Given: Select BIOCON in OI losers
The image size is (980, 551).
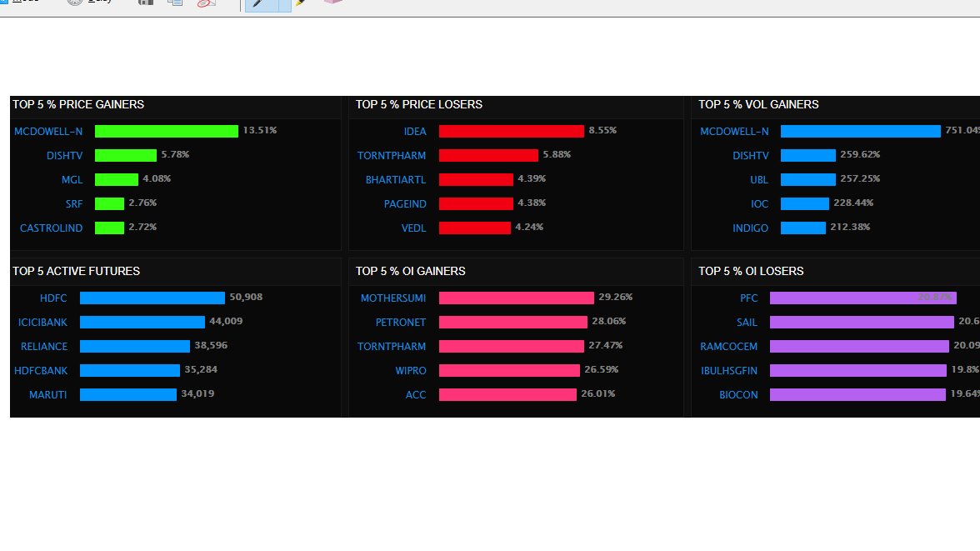Looking at the screenshot, I should pyautogui.click(x=738, y=395).
